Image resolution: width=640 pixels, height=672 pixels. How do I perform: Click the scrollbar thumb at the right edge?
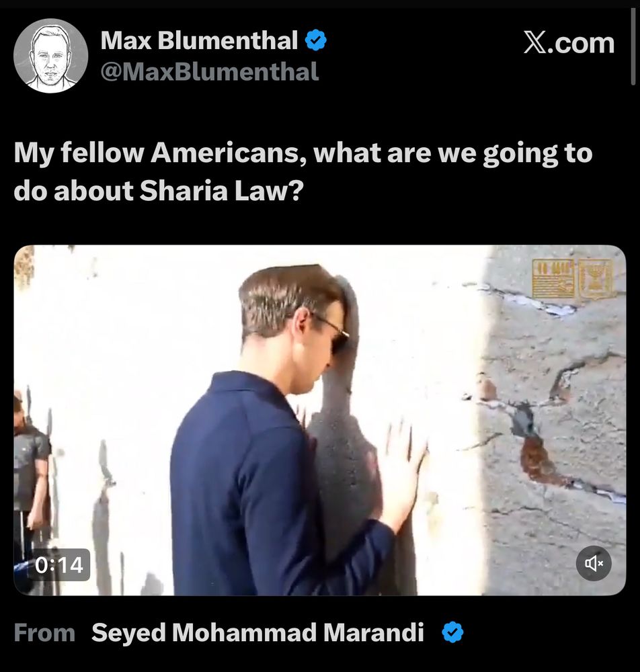633,46
